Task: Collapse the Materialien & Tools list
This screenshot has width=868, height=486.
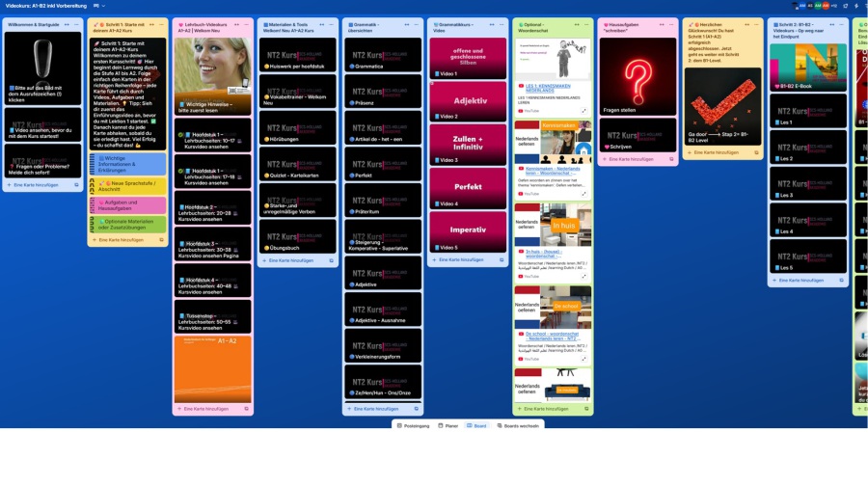Action: [317, 23]
